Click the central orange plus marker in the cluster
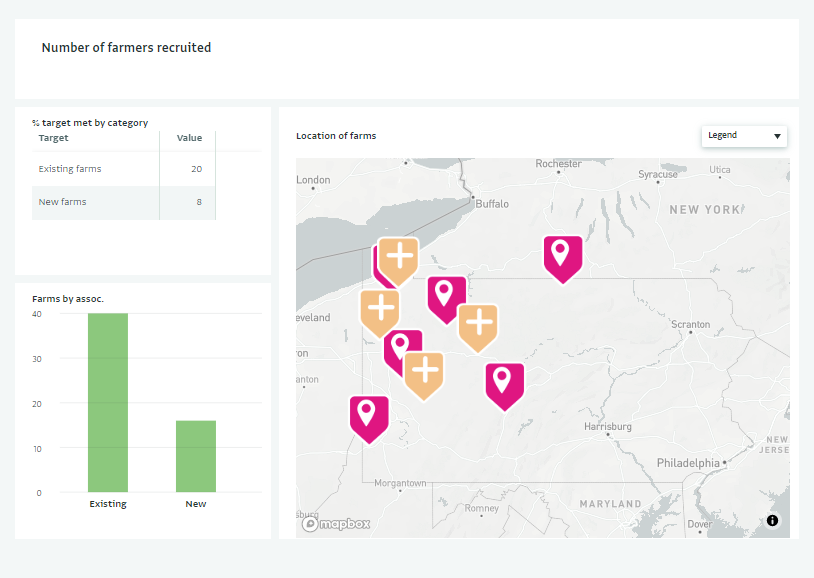 424,374
